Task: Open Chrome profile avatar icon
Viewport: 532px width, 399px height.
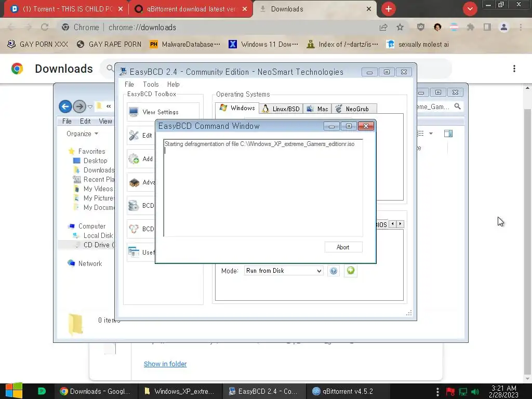Action: (x=504, y=27)
